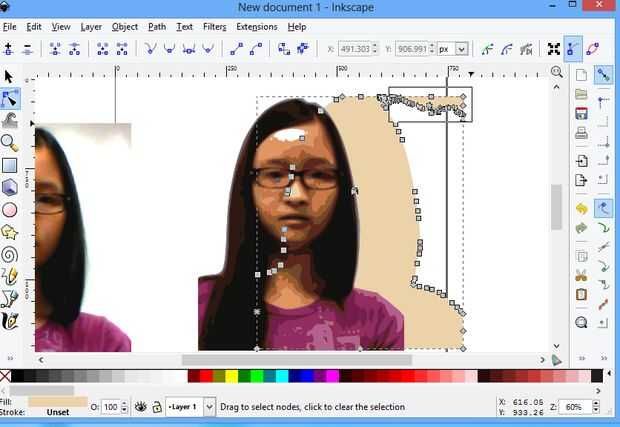Select the Node edit tool
Image resolution: width=620 pixels, height=427 pixels.
[10, 98]
